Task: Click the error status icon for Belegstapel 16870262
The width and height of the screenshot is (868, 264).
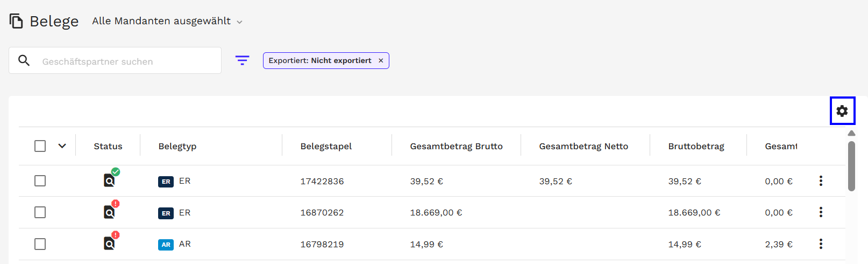Action: (110, 212)
